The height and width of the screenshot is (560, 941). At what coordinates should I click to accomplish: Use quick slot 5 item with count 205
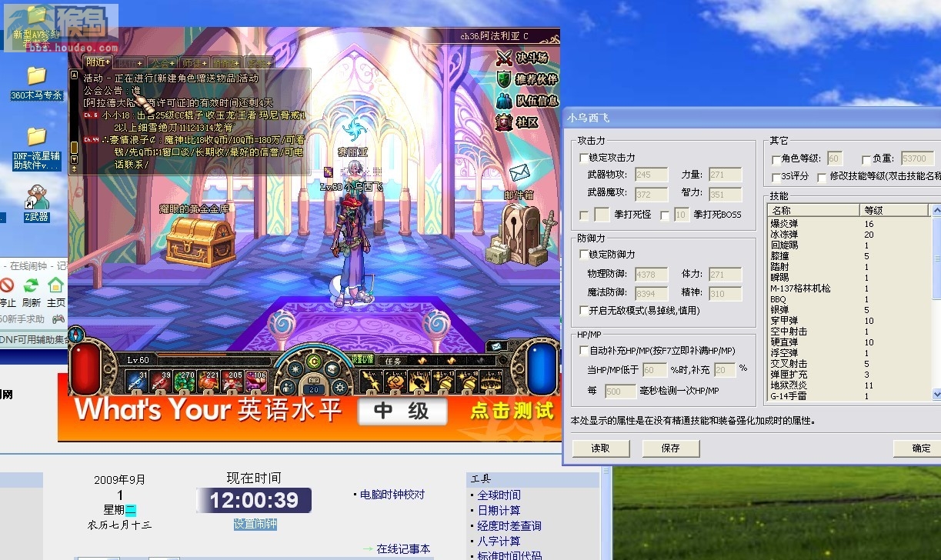click(232, 380)
